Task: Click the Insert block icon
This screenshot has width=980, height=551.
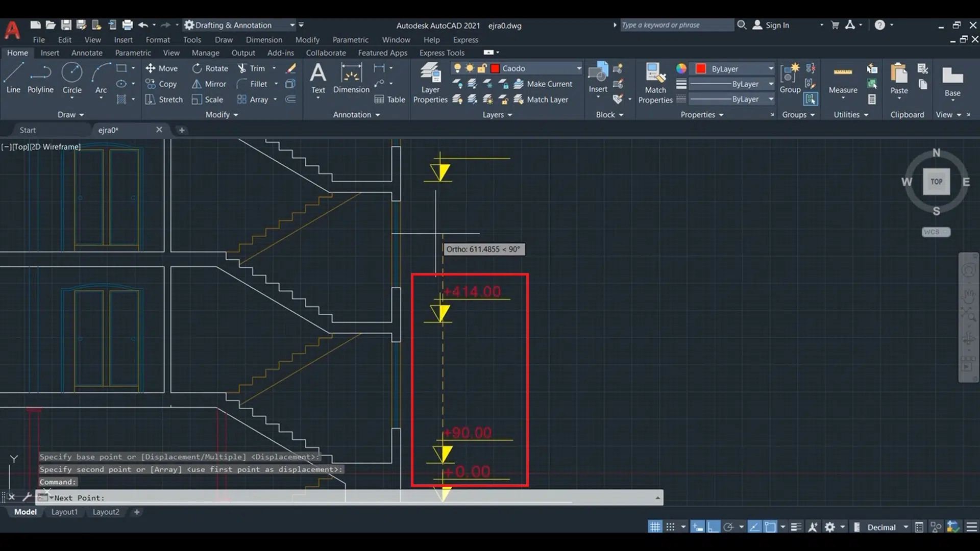Action: point(598,77)
